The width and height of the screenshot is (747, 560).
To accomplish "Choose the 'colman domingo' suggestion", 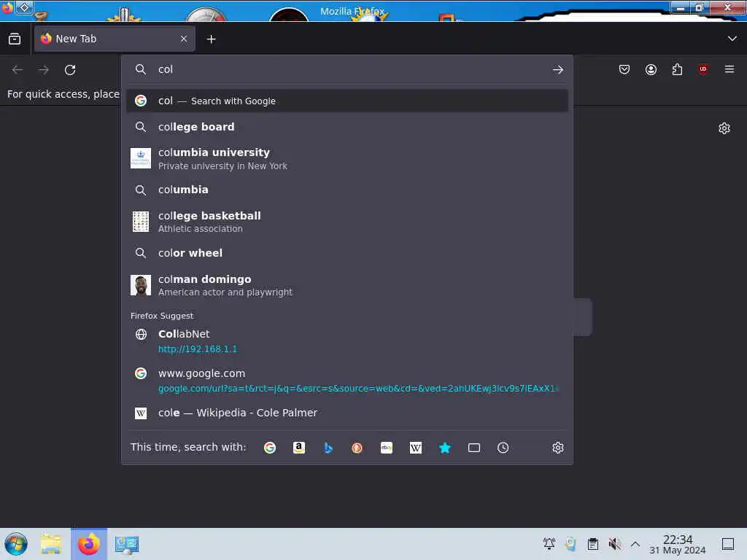I will pyautogui.click(x=347, y=285).
